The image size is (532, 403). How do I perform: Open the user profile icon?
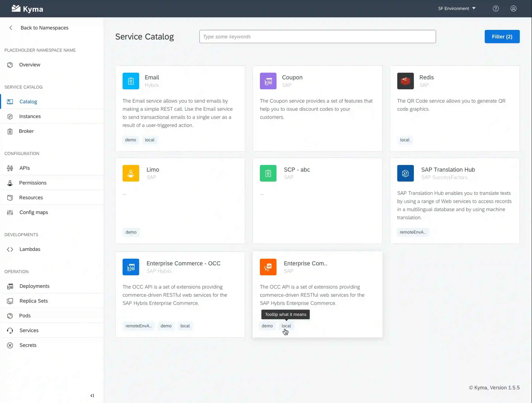click(x=513, y=9)
